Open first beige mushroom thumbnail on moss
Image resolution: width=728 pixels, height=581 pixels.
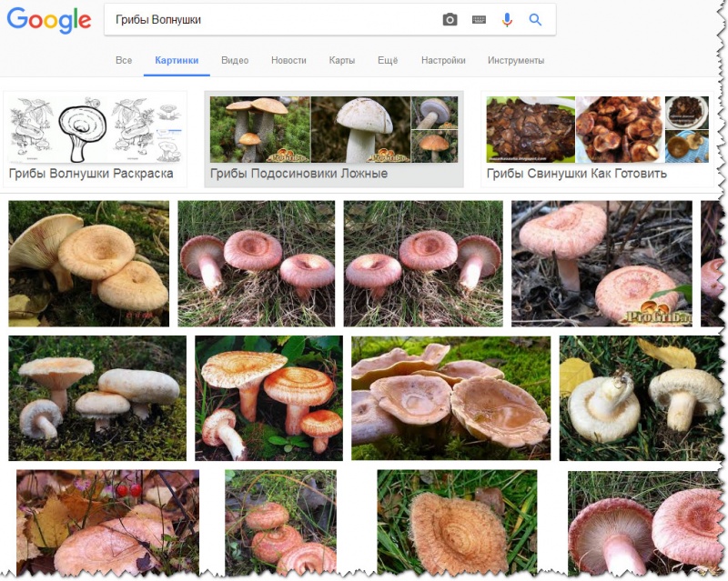coord(88,264)
